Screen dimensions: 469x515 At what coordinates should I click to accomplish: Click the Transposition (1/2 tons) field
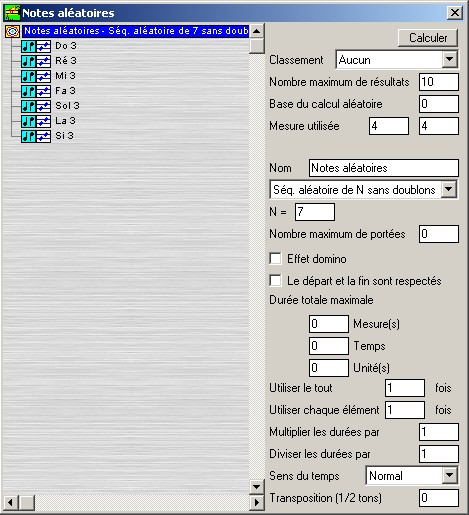[x=439, y=498]
